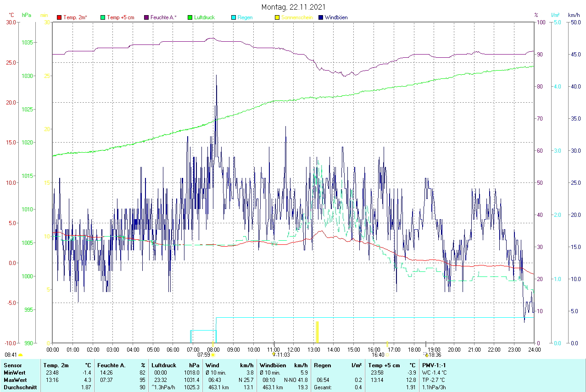Click the 'MaxWert' row label
The image size is (586, 392).
(15, 380)
